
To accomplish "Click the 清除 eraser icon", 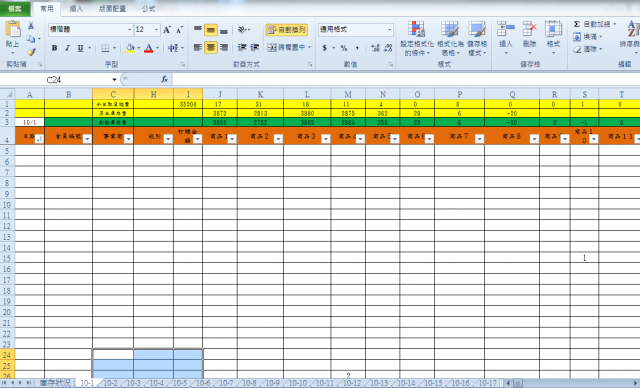I will (577, 49).
